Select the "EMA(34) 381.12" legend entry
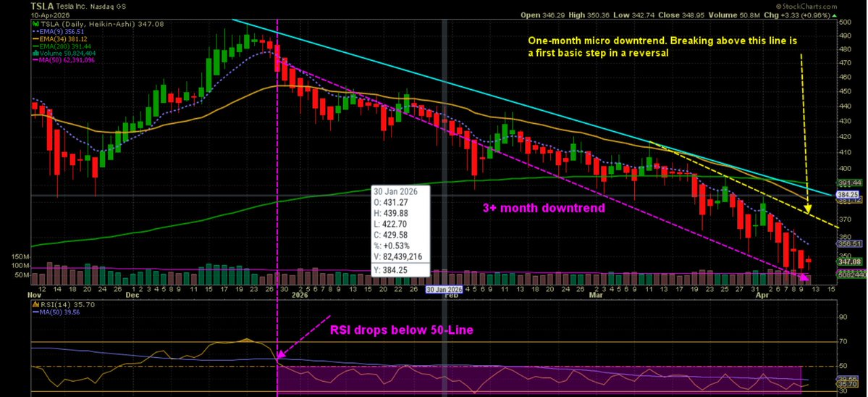The width and height of the screenshot is (868, 397). click(62, 40)
